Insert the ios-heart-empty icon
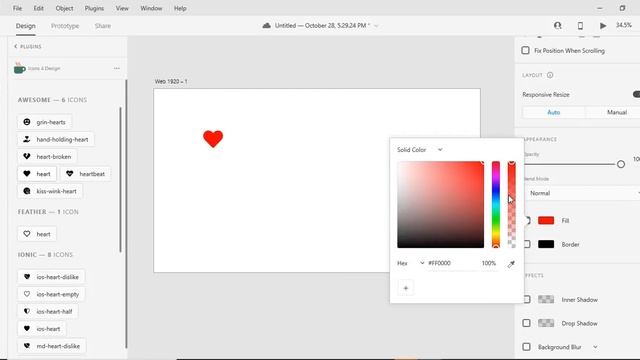This screenshot has width=640, height=360. point(51,294)
